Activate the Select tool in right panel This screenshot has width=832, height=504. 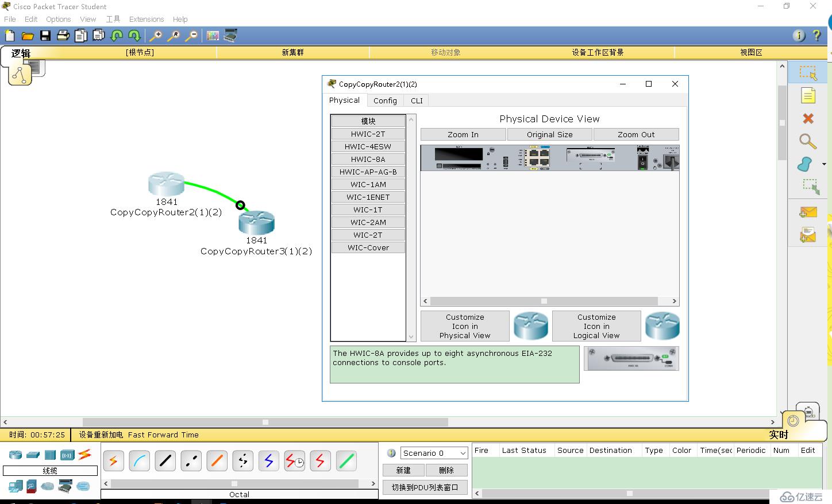808,72
